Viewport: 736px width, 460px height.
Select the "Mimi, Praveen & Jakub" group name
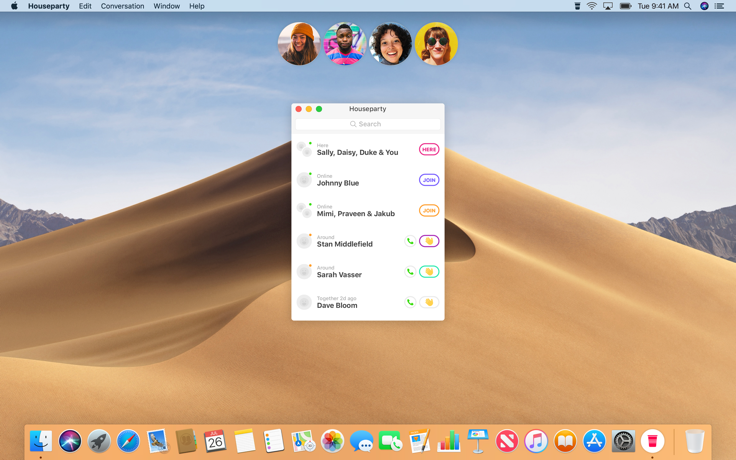click(356, 214)
